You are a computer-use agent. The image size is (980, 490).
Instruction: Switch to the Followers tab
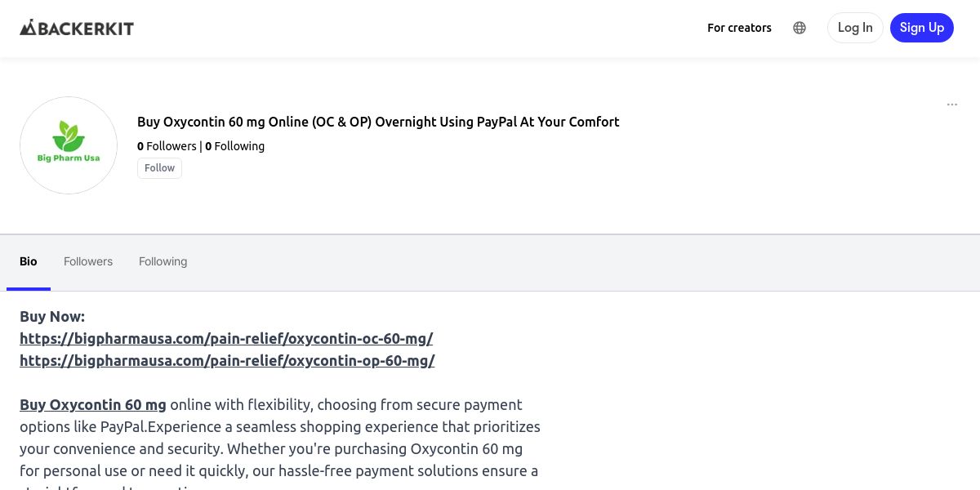click(88, 261)
